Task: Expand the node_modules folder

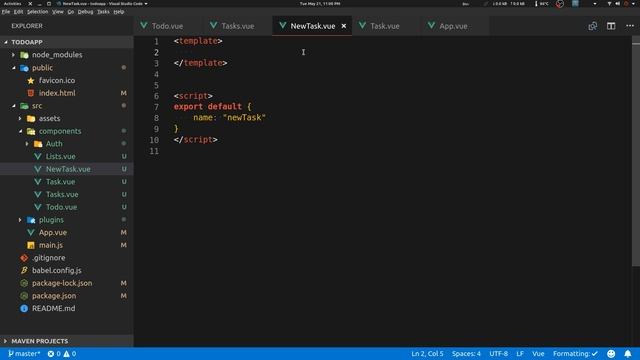Action: (13, 55)
